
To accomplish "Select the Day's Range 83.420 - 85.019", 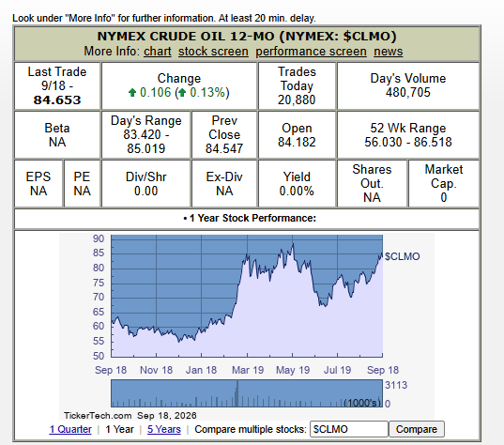I will point(145,142).
